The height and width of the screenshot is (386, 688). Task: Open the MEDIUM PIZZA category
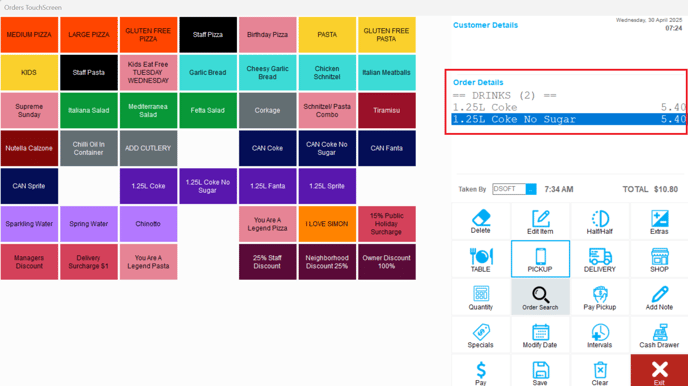(29, 35)
